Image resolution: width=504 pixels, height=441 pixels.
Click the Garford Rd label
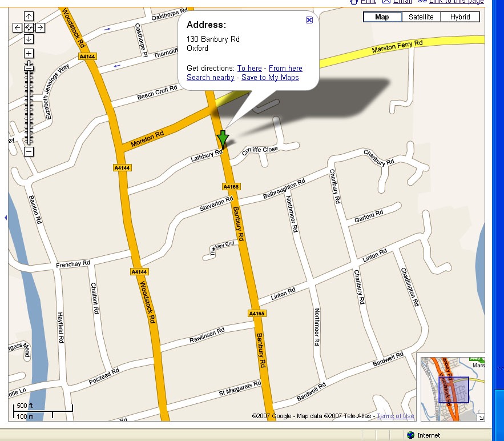pyautogui.click(x=369, y=216)
